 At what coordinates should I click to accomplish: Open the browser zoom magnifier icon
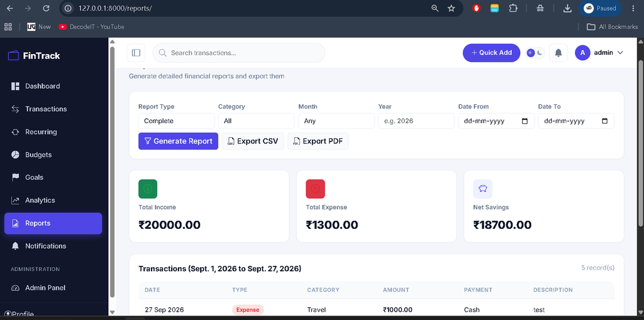[435, 8]
